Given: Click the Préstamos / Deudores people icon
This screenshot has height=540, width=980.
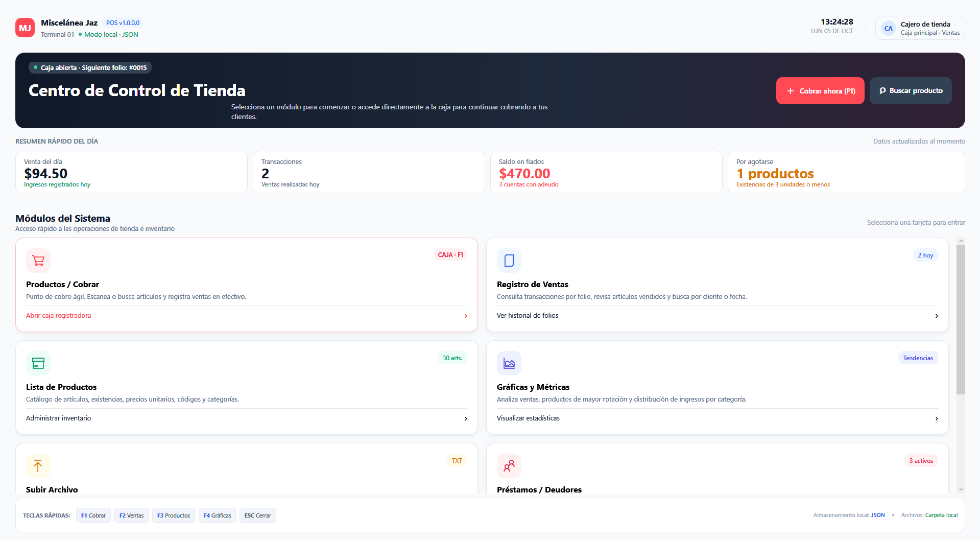Looking at the screenshot, I should [509, 466].
